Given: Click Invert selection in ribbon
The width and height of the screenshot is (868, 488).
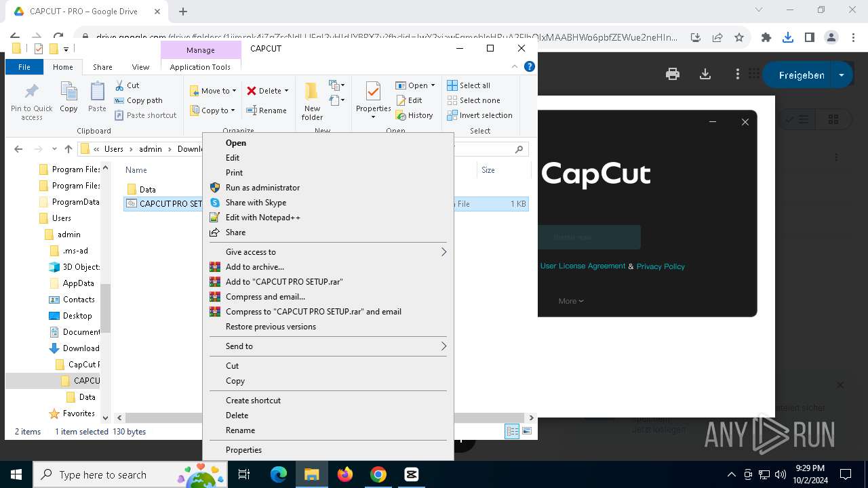Looking at the screenshot, I should [x=479, y=115].
